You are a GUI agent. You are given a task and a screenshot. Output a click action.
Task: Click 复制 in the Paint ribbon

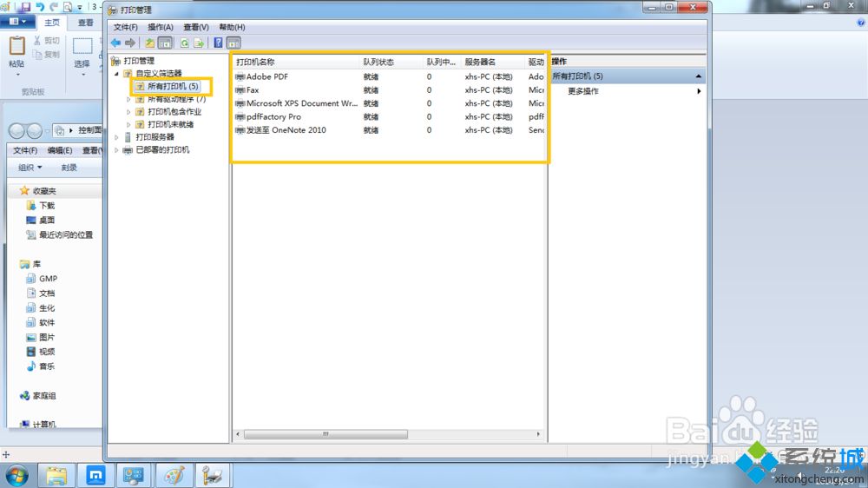(46, 55)
